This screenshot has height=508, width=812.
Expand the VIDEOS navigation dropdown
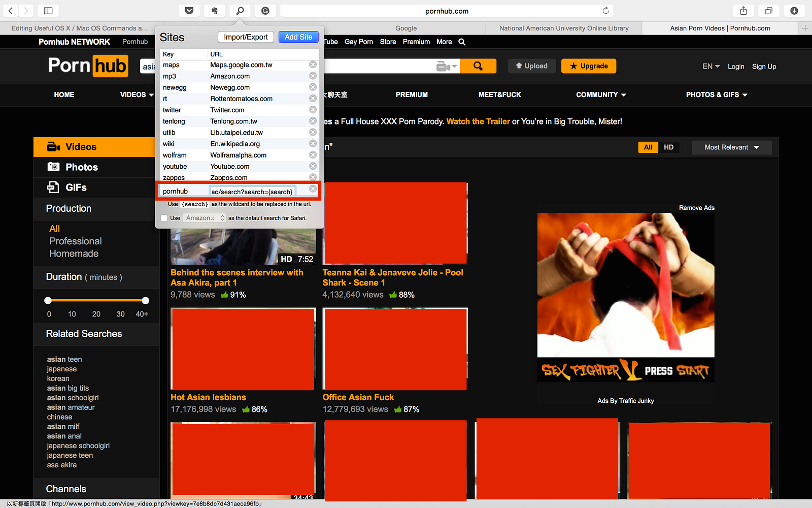[137, 94]
